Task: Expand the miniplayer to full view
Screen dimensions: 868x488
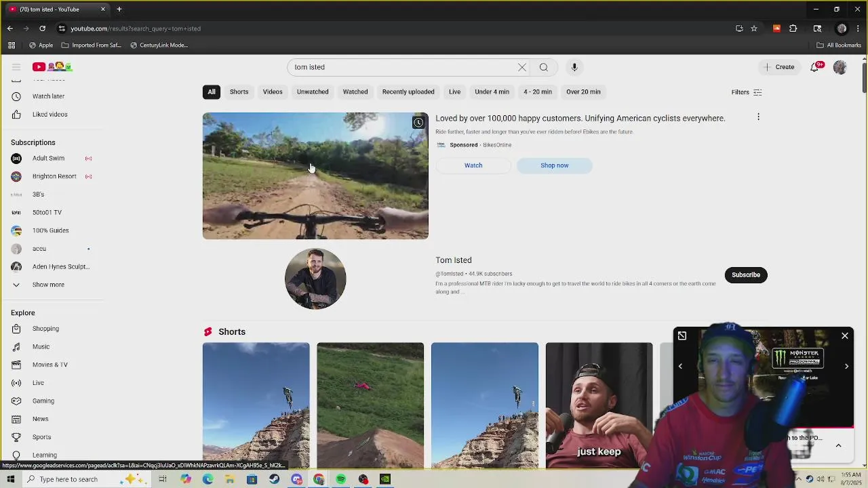Action: (682, 335)
